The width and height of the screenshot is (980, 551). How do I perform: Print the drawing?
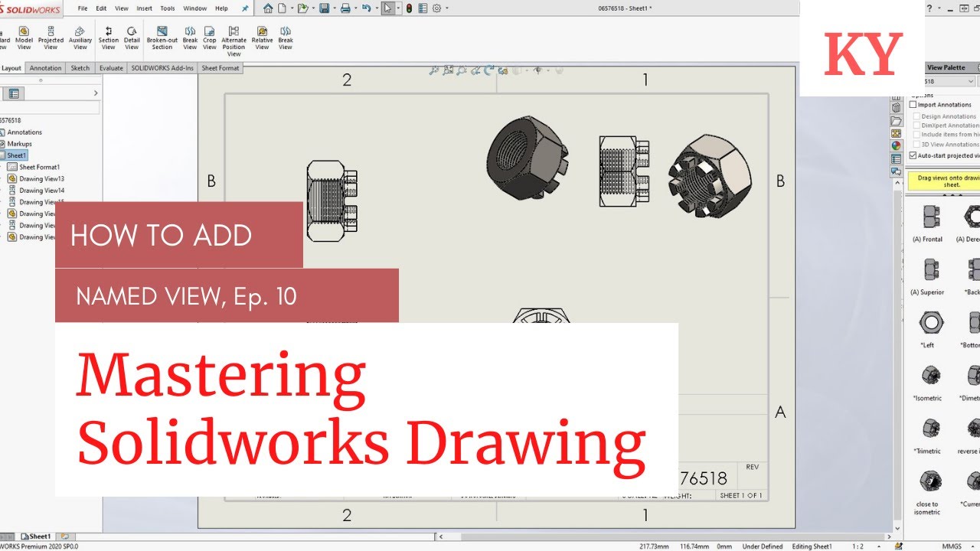tap(345, 8)
